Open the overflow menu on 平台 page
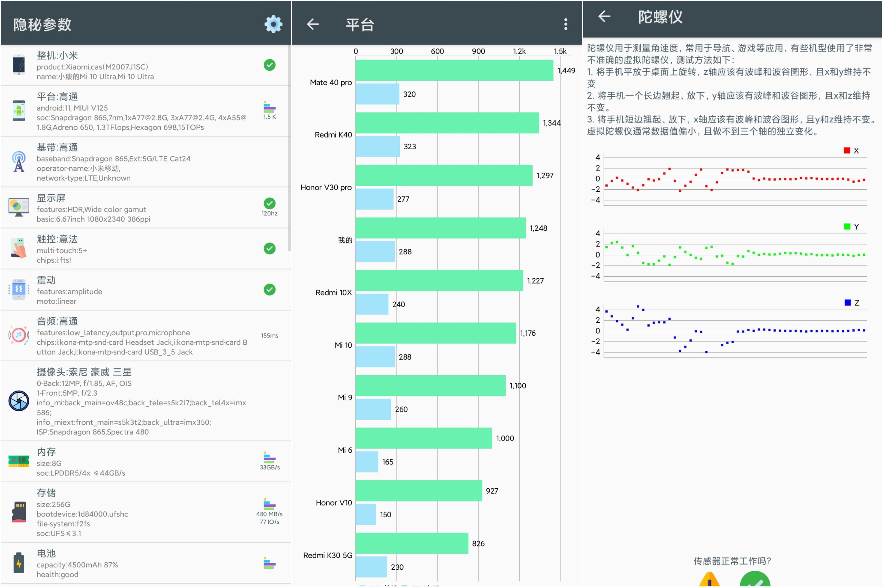 [565, 24]
